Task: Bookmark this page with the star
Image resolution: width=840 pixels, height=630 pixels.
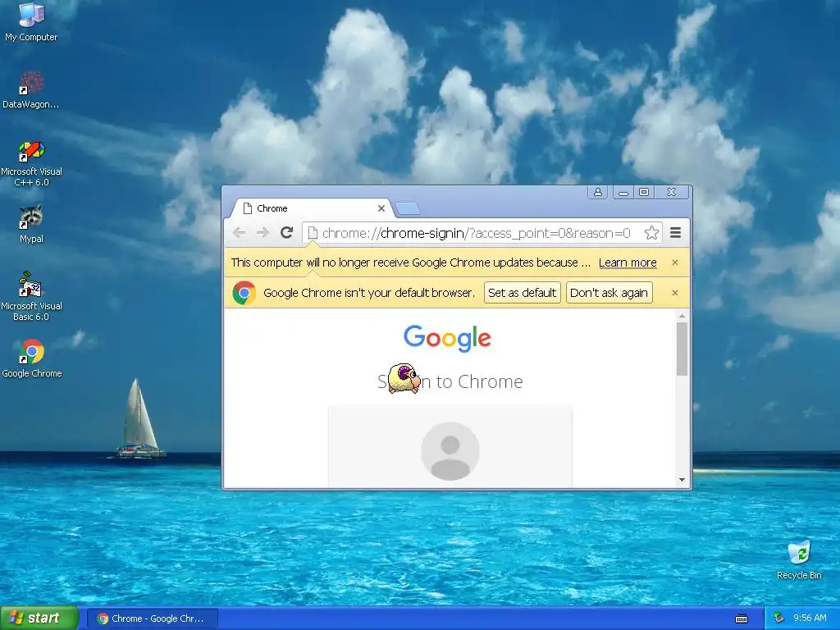Action: coord(651,232)
